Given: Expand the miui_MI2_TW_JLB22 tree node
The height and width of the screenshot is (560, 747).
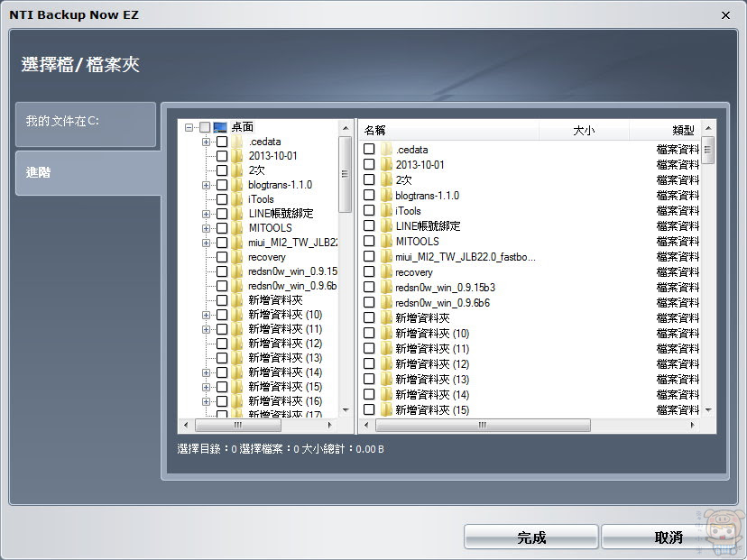Looking at the screenshot, I should [207, 243].
